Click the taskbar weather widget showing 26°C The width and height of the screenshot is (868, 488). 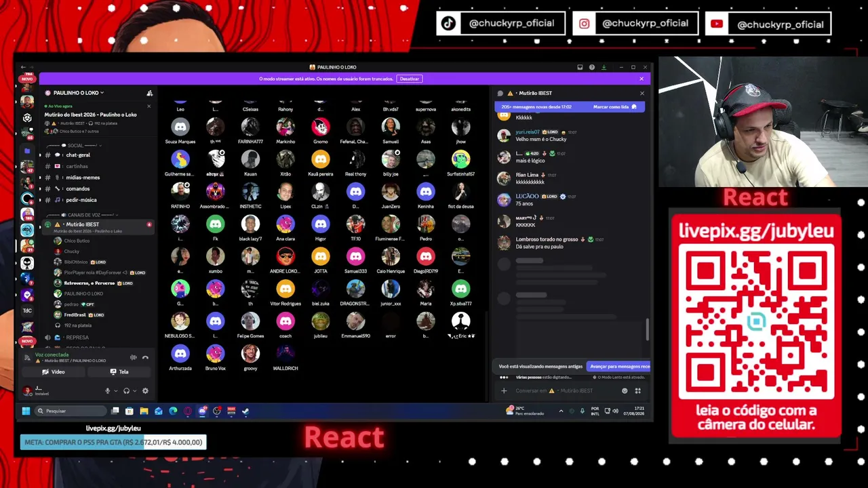pyautogui.click(x=526, y=411)
